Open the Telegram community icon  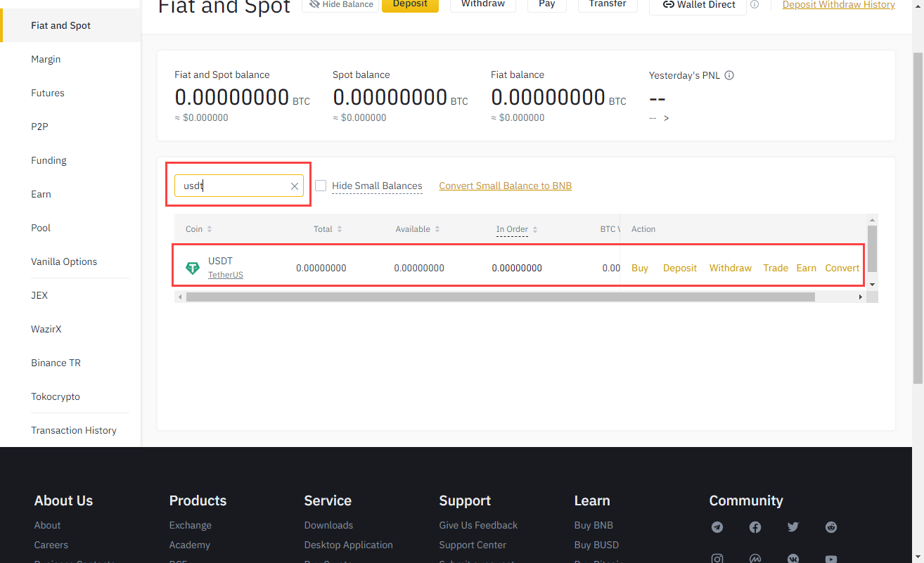pyautogui.click(x=717, y=527)
